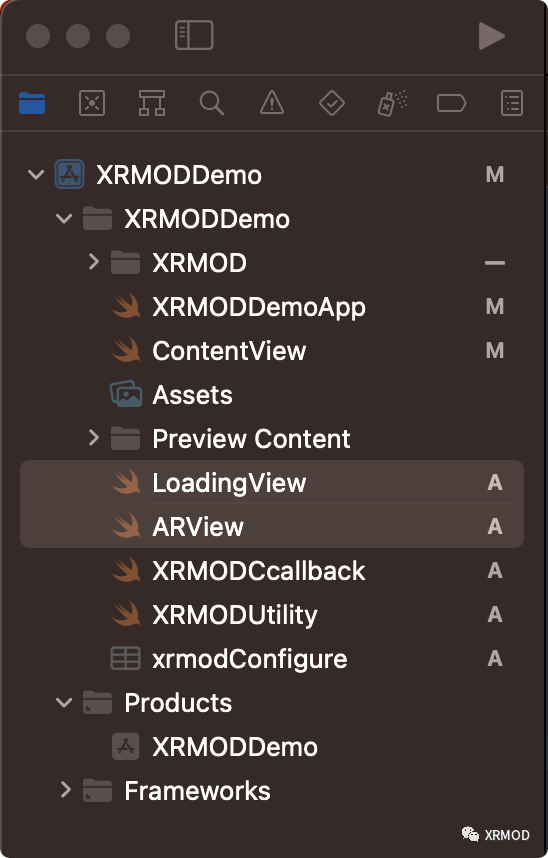Open the Breakpoint navigator
The height and width of the screenshot is (858, 548).
pyautogui.click(x=452, y=103)
